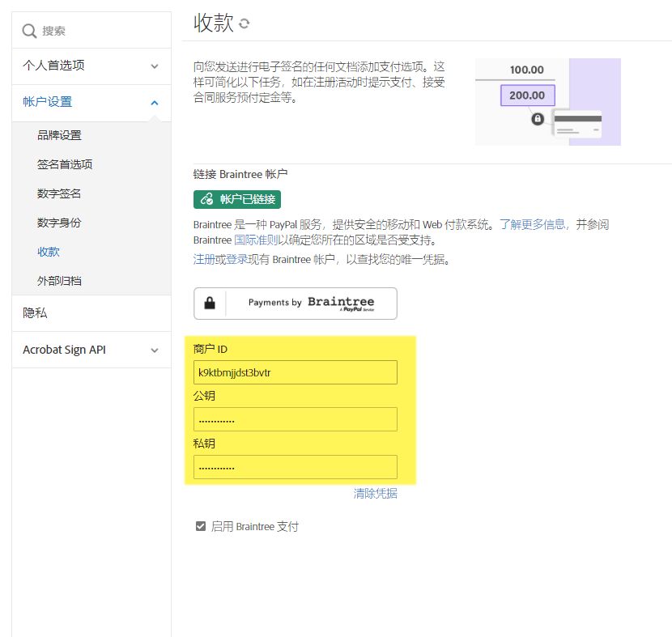Screen dimensions: 672x637
Task: Toggle the 启用 Braintree 支付 checkbox
Action: pyautogui.click(x=200, y=526)
